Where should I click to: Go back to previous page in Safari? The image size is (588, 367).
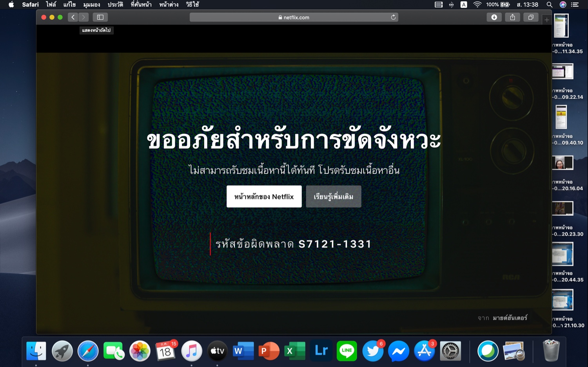[73, 17]
